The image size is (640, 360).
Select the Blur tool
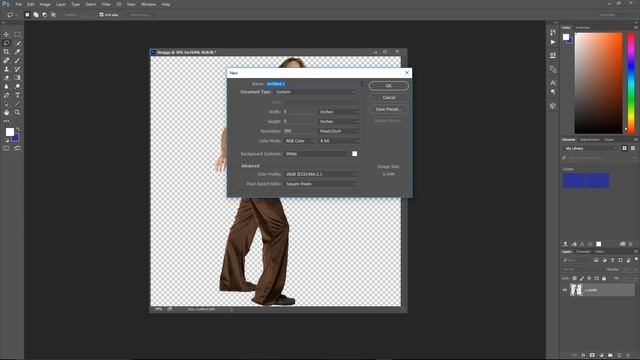click(x=6, y=86)
